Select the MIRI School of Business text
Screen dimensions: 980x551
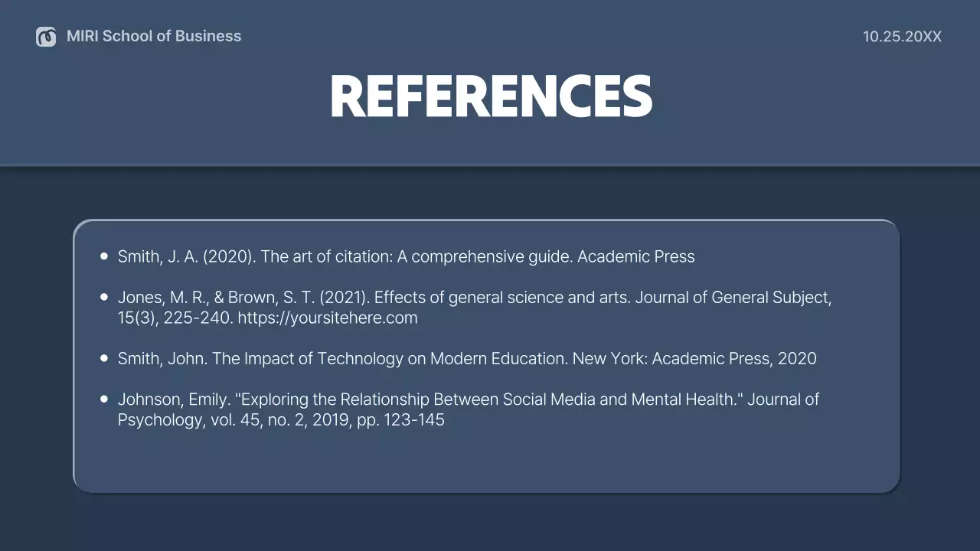tap(154, 36)
